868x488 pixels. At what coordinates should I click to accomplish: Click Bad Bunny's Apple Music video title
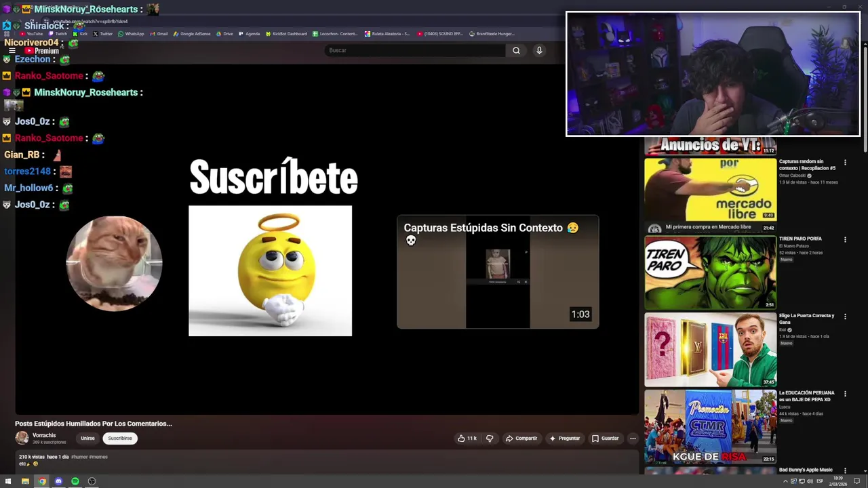806,470
